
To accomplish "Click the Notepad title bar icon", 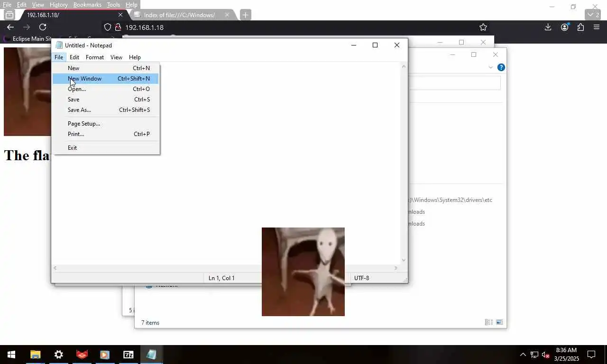I will tap(59, 45).
